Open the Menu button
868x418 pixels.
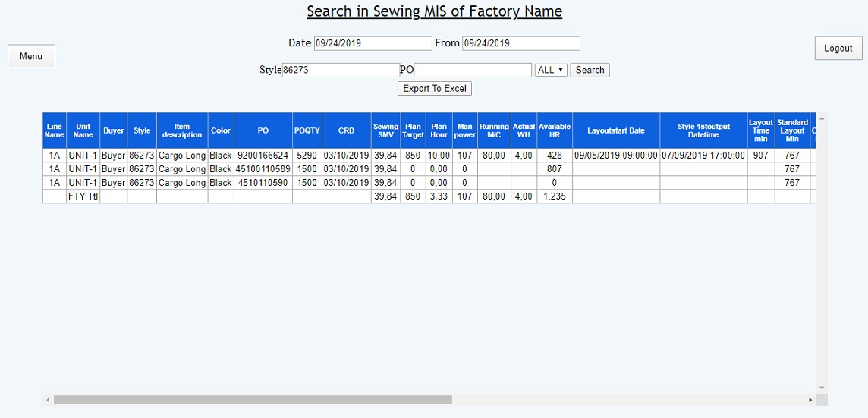click(31, 56)
